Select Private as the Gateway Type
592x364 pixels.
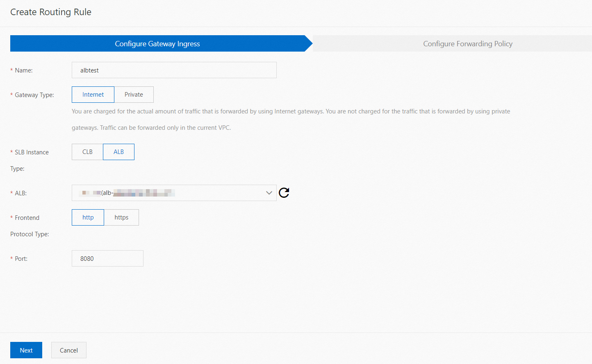(x=134, y=94)
